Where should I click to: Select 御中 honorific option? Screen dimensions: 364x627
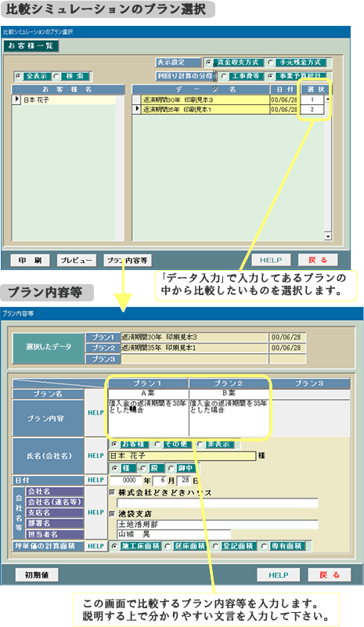click(x=171, y=468)
